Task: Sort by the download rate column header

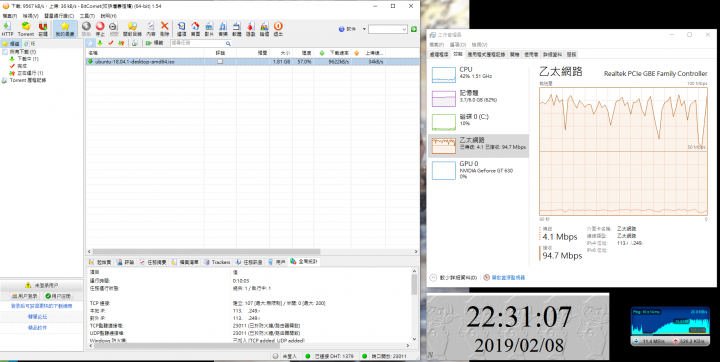Action: tap(333, 53)
